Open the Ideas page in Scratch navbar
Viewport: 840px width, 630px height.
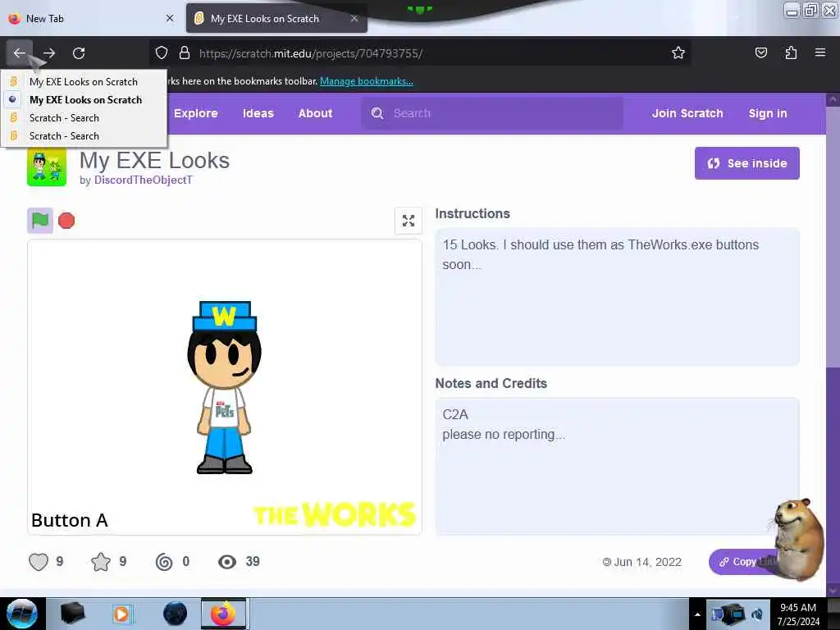tap(258, 113)
